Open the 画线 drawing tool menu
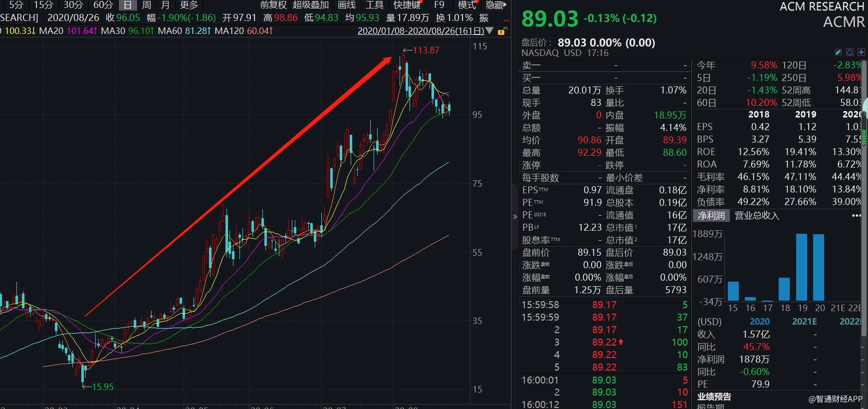Image resolution: width=868 pixels, height=409 pixels. [347, 5]
